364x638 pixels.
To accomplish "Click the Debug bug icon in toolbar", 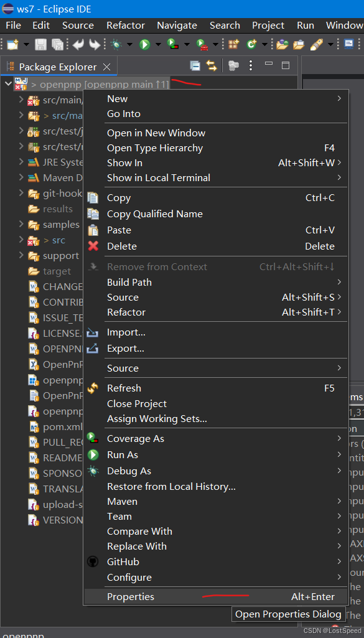I will pos(116,44).
